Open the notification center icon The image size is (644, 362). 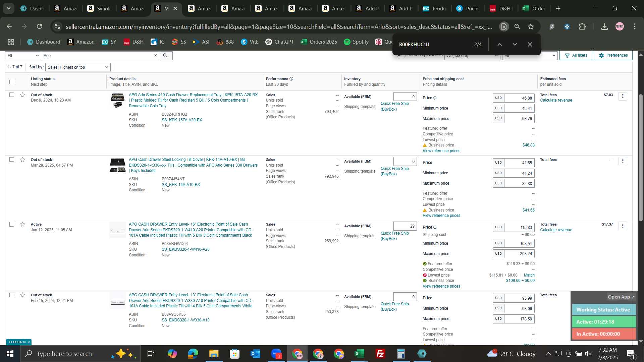(x=631, y=354)
